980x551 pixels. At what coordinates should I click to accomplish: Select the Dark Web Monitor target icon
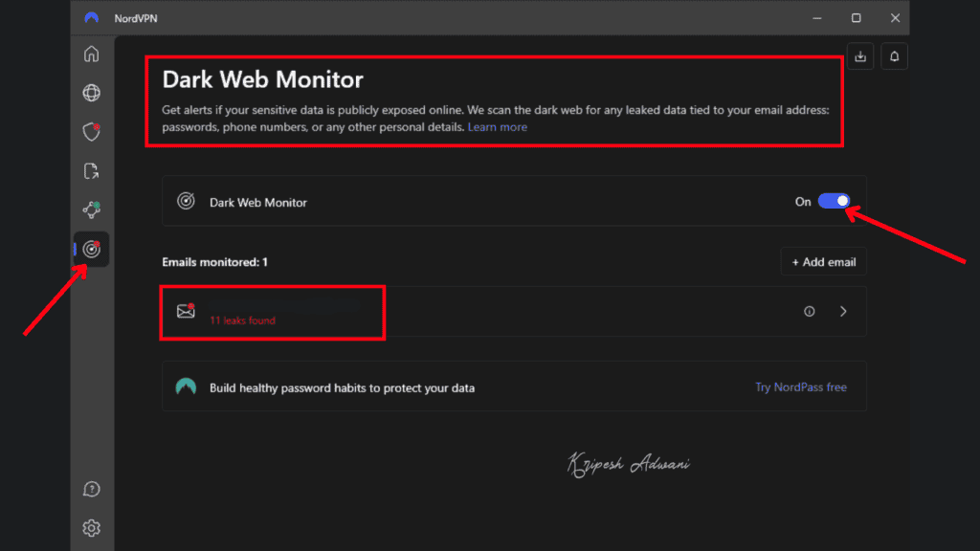91,249
